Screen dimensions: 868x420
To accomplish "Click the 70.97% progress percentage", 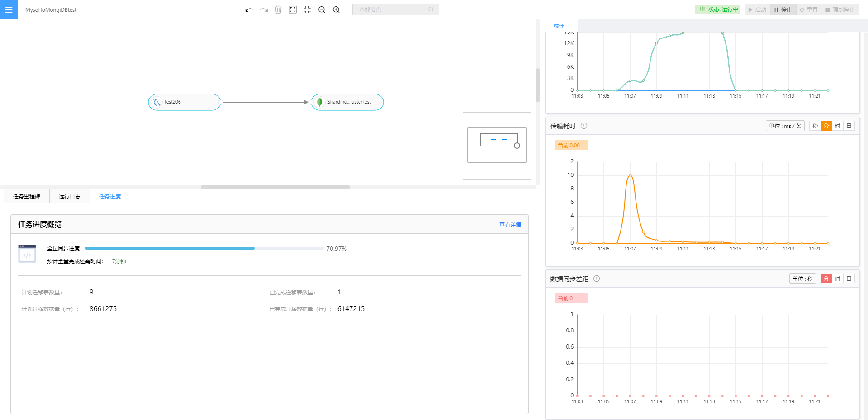I will [337, 249].
